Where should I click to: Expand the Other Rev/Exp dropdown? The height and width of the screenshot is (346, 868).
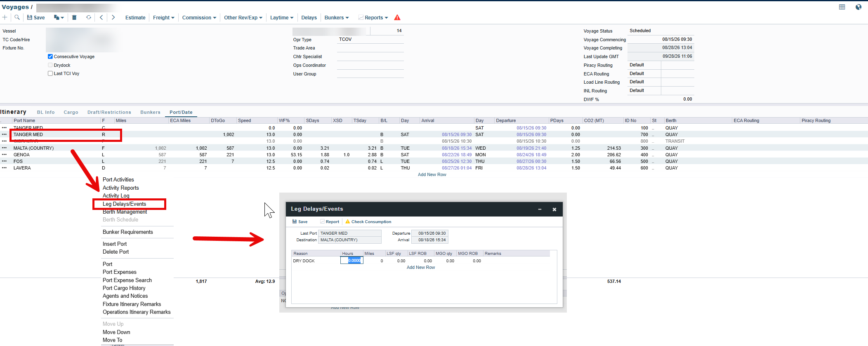[x=243, y=17]
